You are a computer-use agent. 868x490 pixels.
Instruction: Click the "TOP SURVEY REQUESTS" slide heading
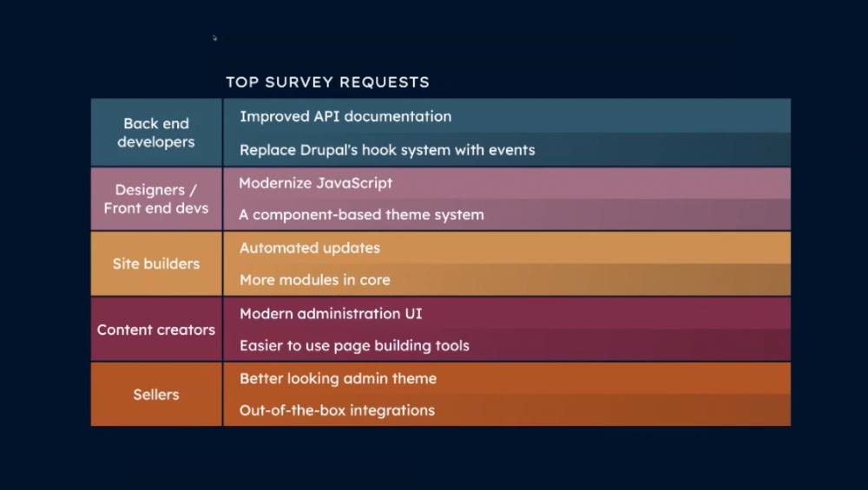327,82
